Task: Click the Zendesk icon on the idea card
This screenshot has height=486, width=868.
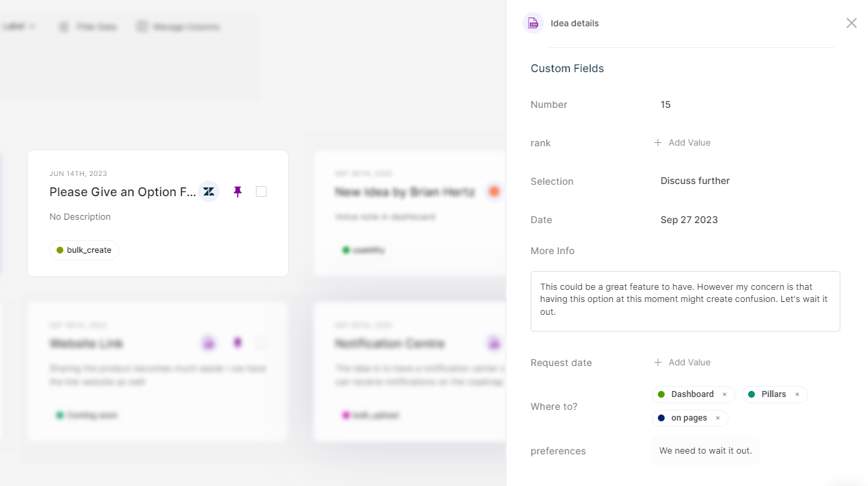Action: pos(209,192)
